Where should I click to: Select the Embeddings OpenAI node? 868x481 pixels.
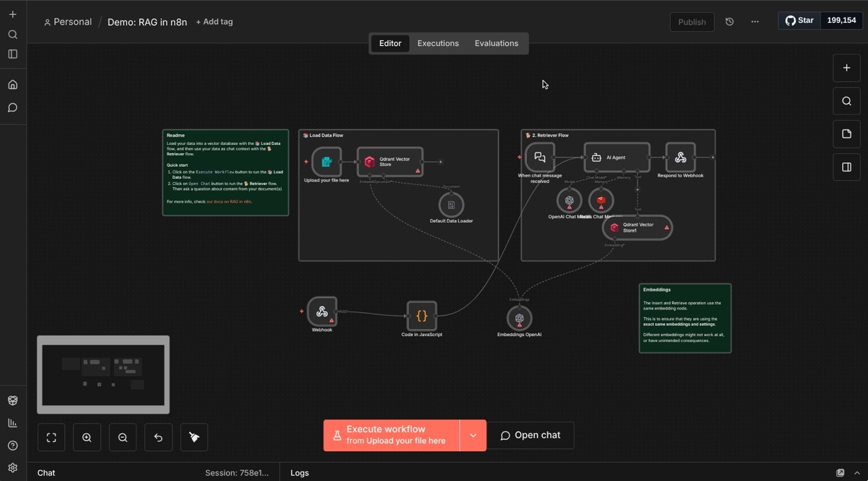pos(519,318)
